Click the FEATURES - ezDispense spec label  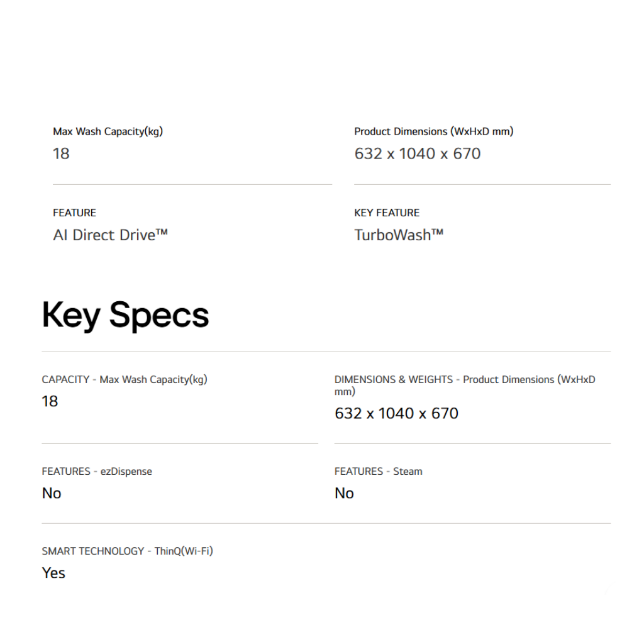click(97, 471)
